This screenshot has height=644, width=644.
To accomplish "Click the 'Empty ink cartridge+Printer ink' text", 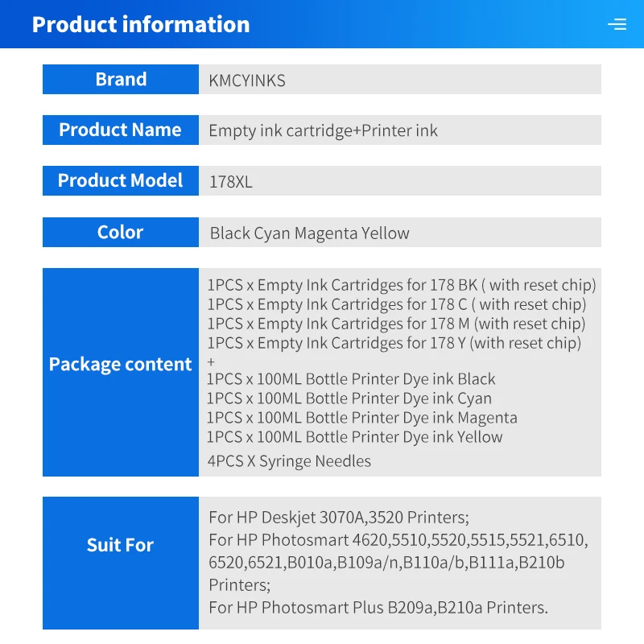I will click(x=323, y=130).
